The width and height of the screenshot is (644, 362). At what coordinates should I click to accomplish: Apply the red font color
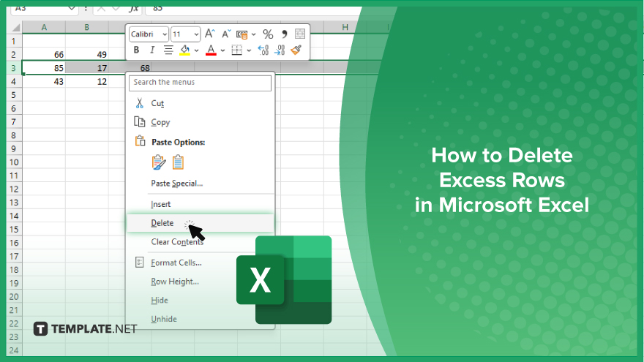click(x=211, y=50)
